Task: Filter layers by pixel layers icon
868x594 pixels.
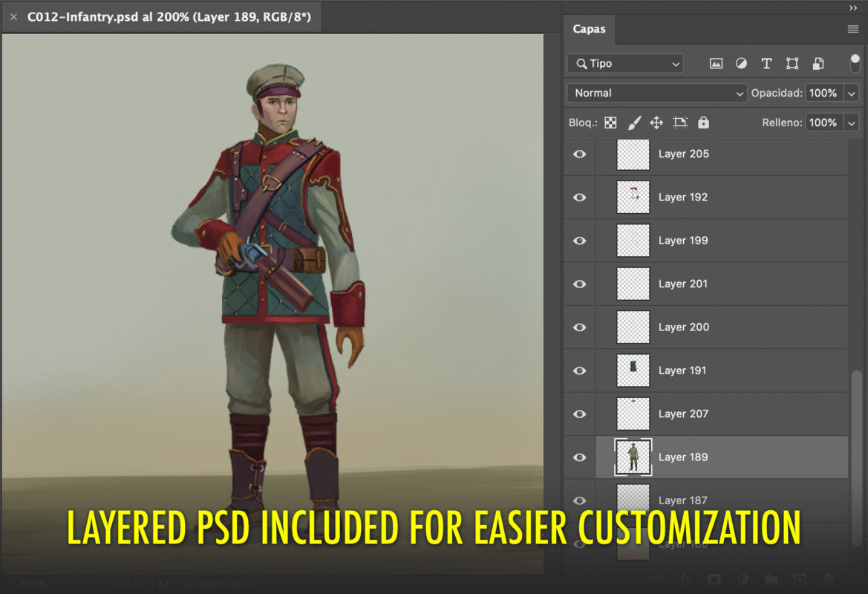Action: (x=716, y=64)
